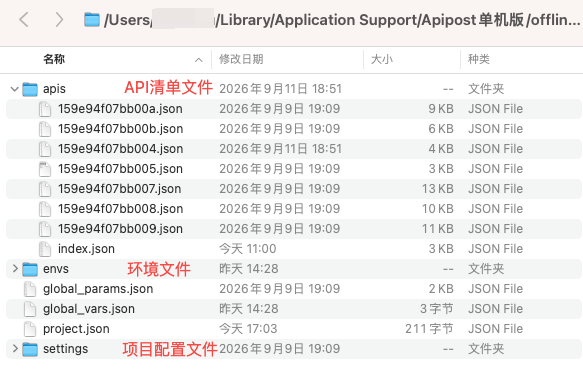Sort by the 大小 column header
The height and width of the screenshot is (371, 583).
(382, 59)
